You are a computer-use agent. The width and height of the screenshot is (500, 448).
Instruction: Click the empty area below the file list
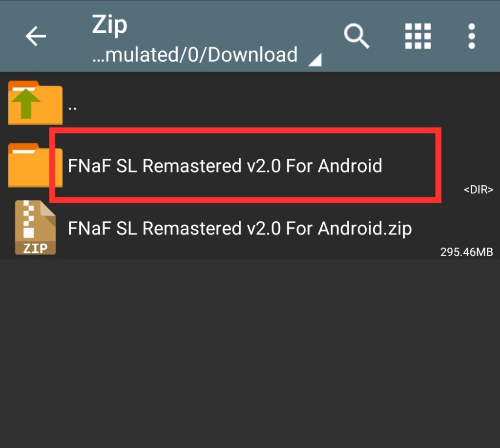[250, 352]
